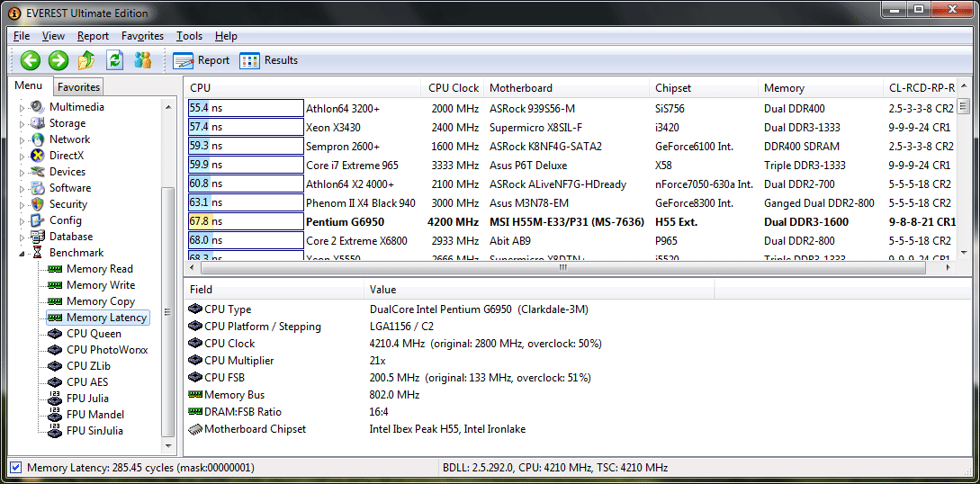Click the Memory Copy RAM icon
The height and width of the screenshot is (484, 980).
[56, 301]
